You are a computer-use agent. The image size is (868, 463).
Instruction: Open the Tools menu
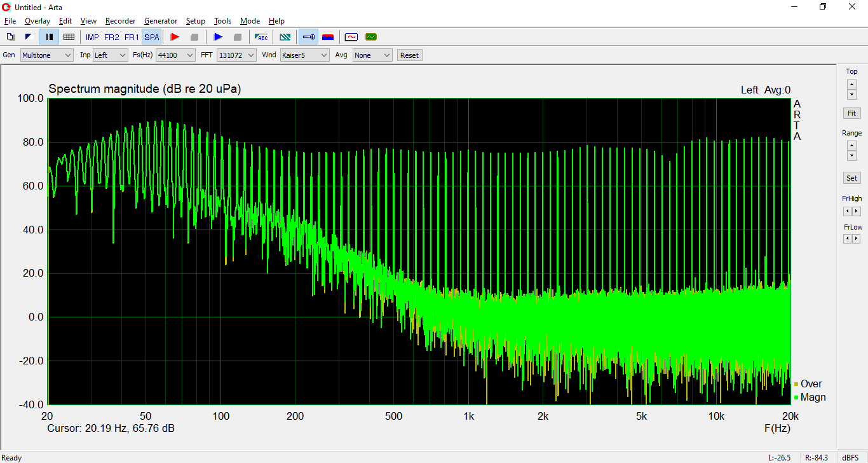pyautogui.click(x=222, y=21)
